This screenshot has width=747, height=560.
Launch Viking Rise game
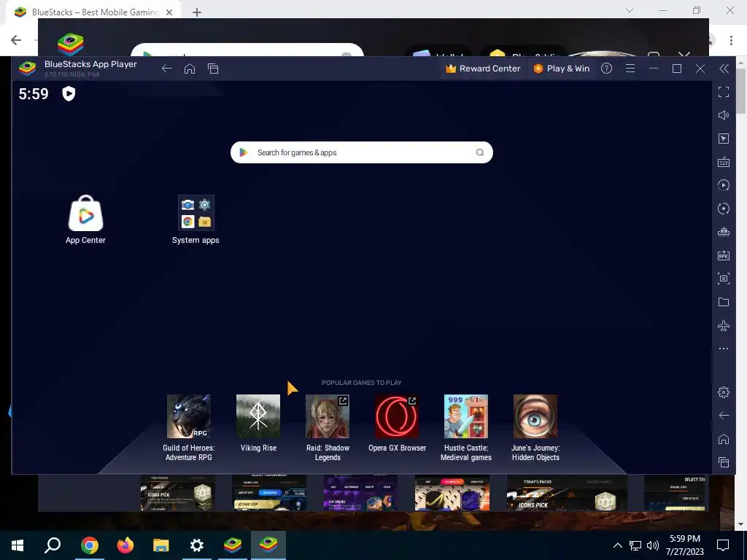click(258, 423)
